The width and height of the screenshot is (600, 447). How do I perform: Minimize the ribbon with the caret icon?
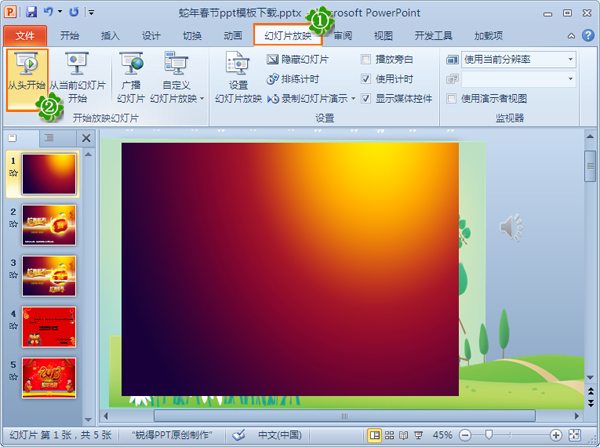click(571, 36)
